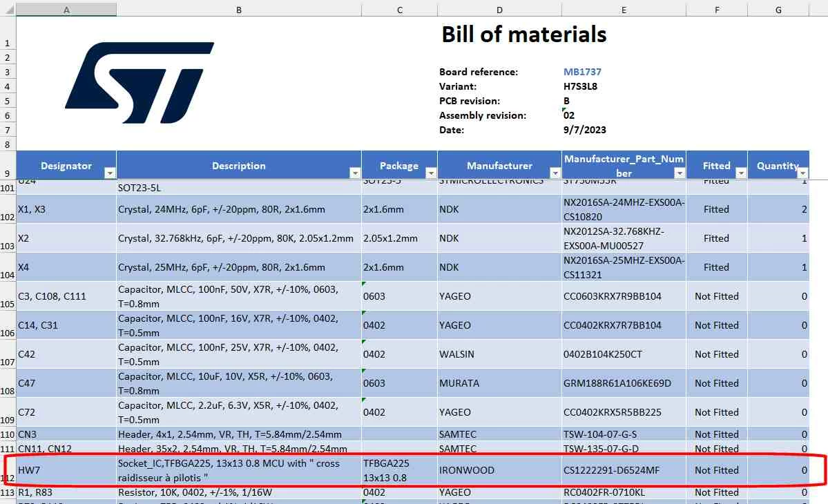Viewport: 828px width, 504px height.
Task: Select the designator cell HW7
Action: (66, 470)
